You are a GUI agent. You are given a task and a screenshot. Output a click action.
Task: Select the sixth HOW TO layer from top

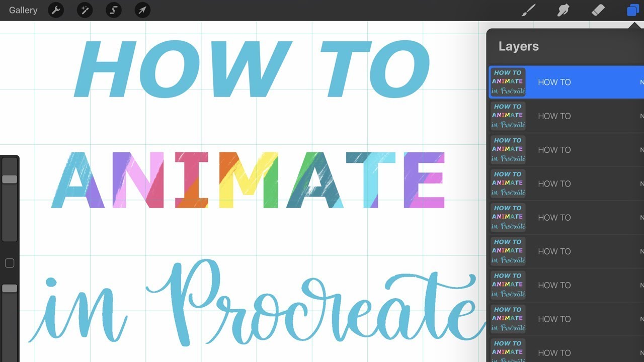point(567,251)
